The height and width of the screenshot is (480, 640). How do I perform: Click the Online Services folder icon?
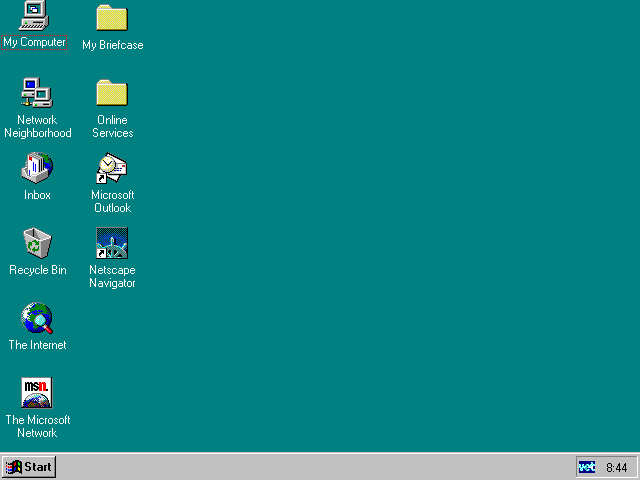click(112, 93)
